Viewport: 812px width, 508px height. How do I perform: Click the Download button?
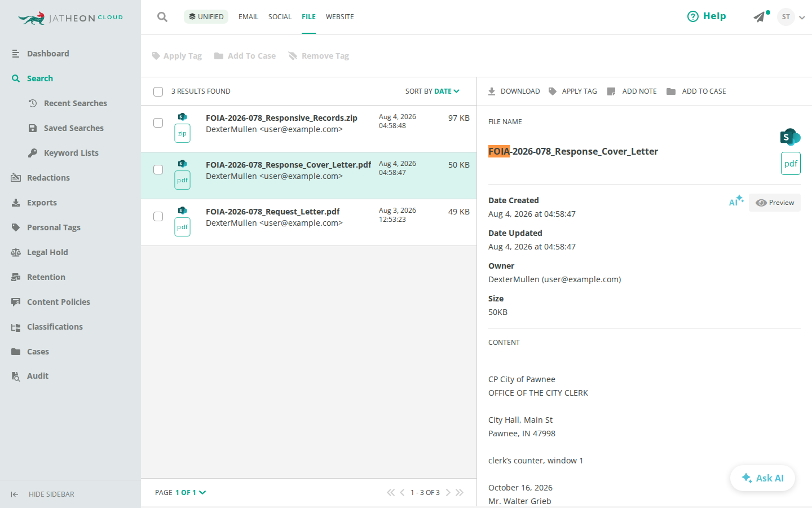point(514,91)
